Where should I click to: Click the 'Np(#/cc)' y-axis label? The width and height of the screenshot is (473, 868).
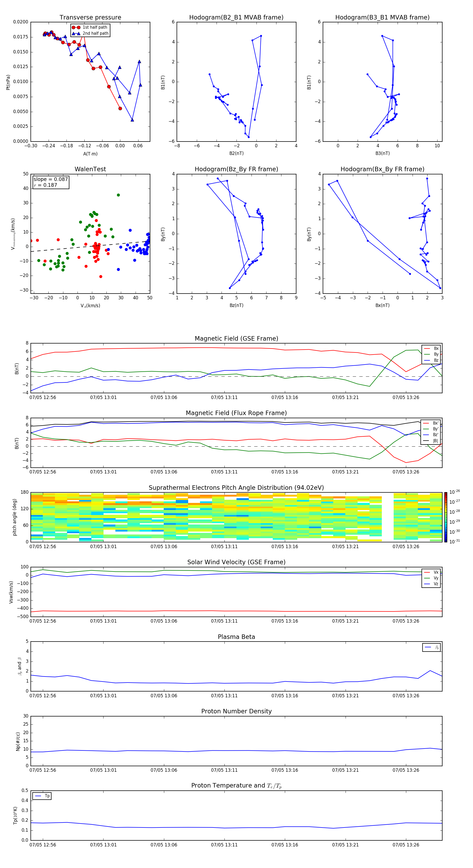(18, 741)
